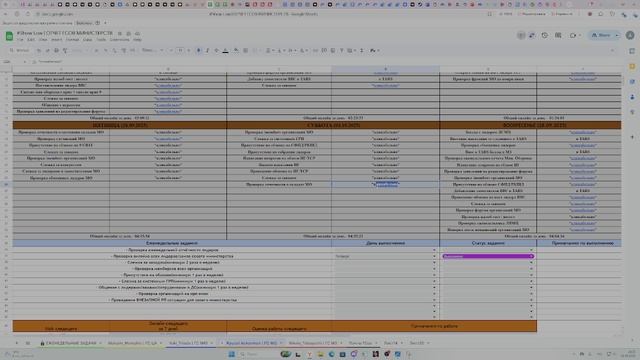Open horizontal align dropdown
Image resolution: width=640 pixels, height=360 pixels.
[269, 51]
